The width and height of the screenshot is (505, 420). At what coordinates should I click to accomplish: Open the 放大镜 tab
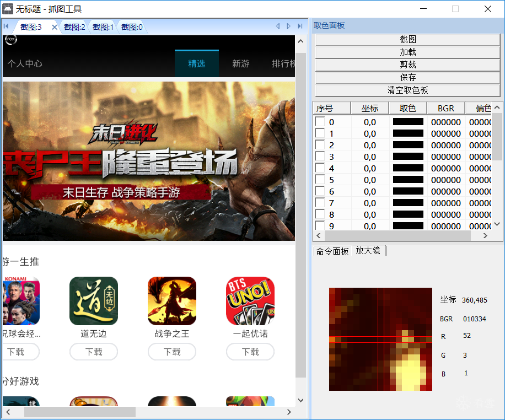368,251
